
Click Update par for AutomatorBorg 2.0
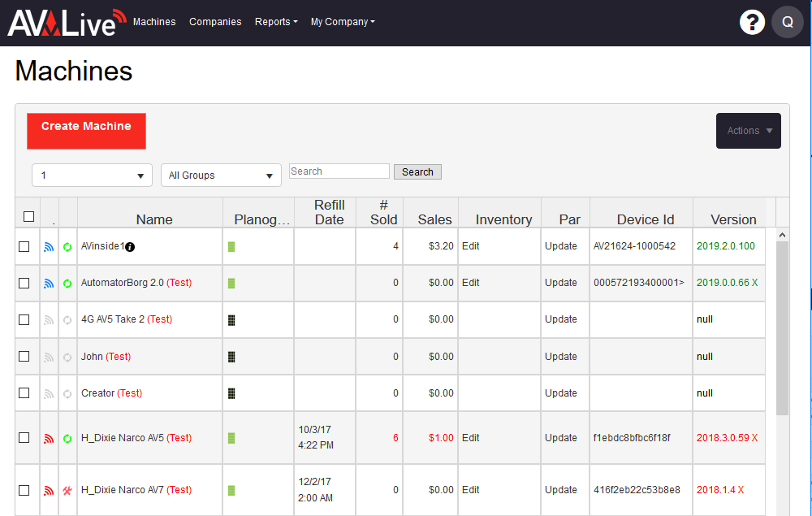tap(561, 282)
